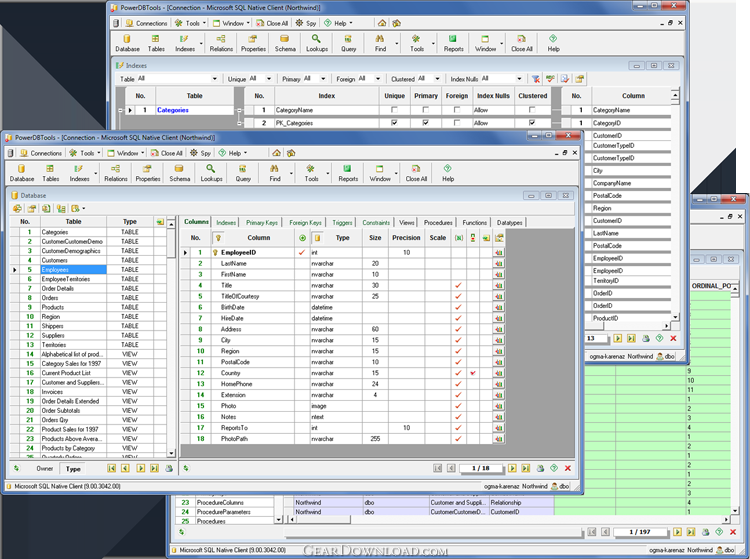This screenshot has width=750, height=559.
Task: Clear filter icon in Indexes filter bar
Action: (536, 79)
